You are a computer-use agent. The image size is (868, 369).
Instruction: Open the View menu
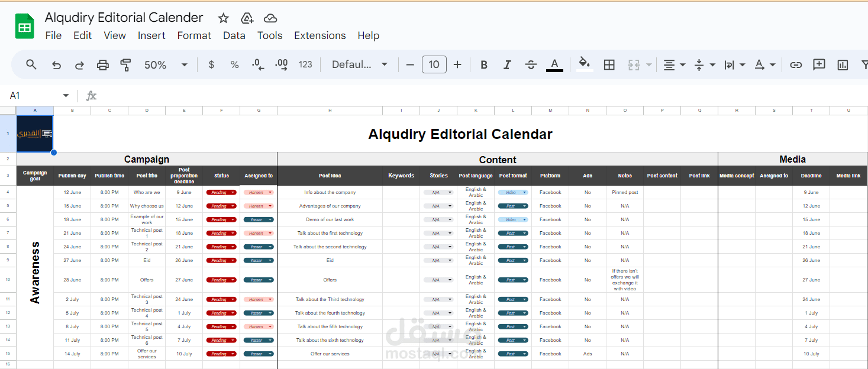coord(115,35)
